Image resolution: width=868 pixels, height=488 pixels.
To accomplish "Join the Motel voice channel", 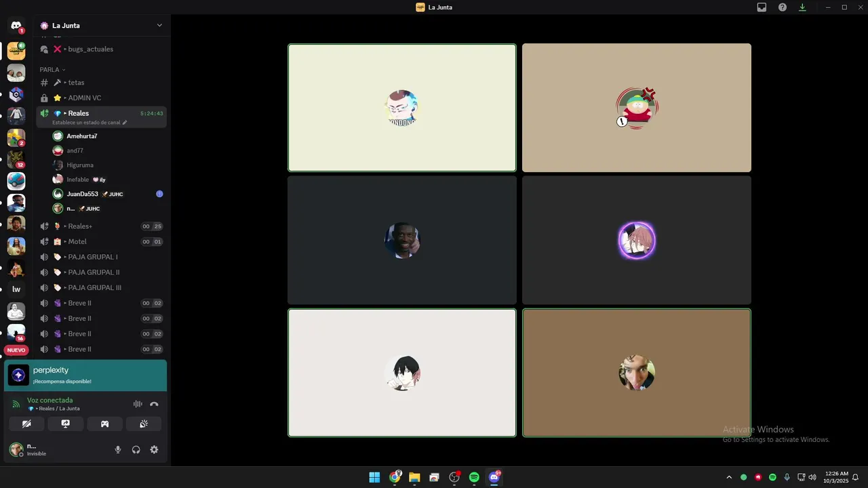I will click(x=101, y=241).
